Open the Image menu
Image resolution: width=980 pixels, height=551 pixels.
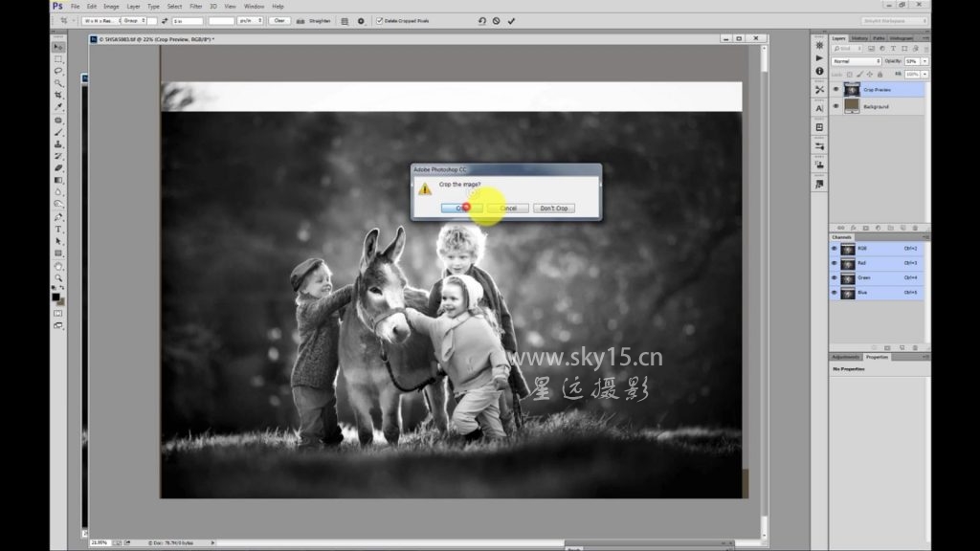(x=111, y=7)
